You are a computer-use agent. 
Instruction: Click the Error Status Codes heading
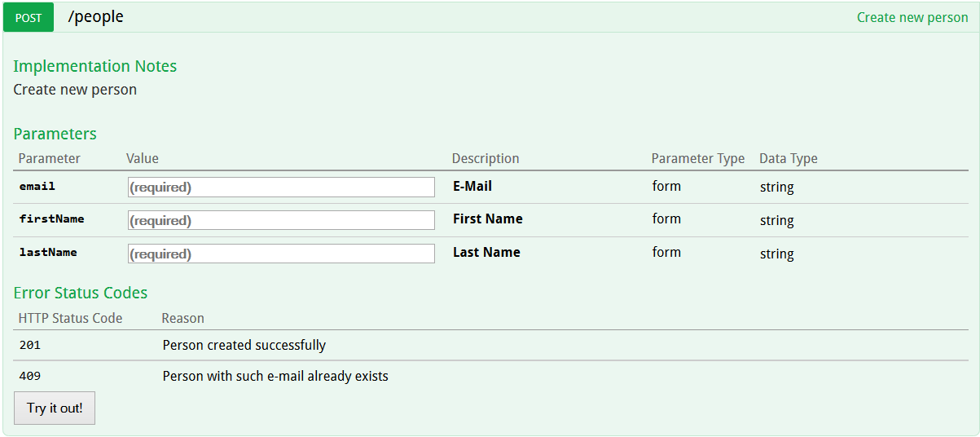point(81,293)
